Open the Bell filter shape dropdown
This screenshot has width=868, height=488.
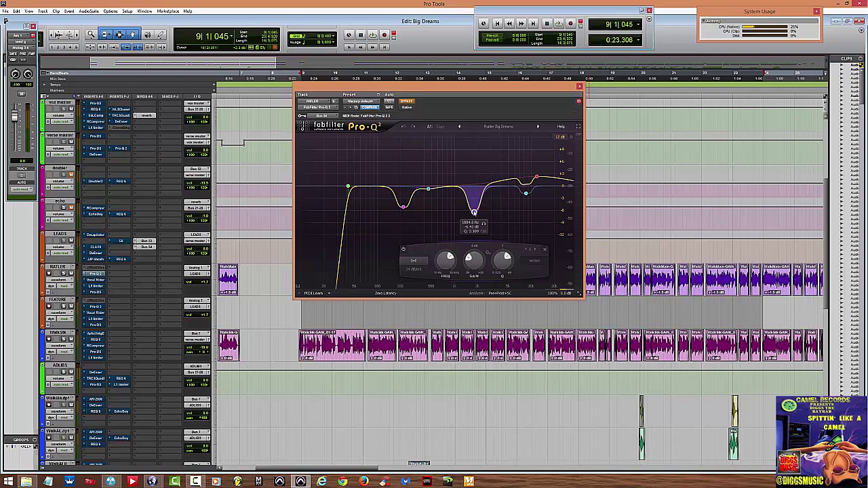[x=414, y=260]
